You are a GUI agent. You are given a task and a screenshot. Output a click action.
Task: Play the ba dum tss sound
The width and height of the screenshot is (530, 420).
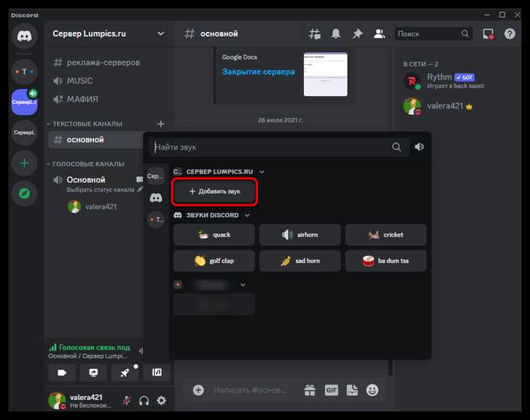pyautogui.click(x=386, y=261)
